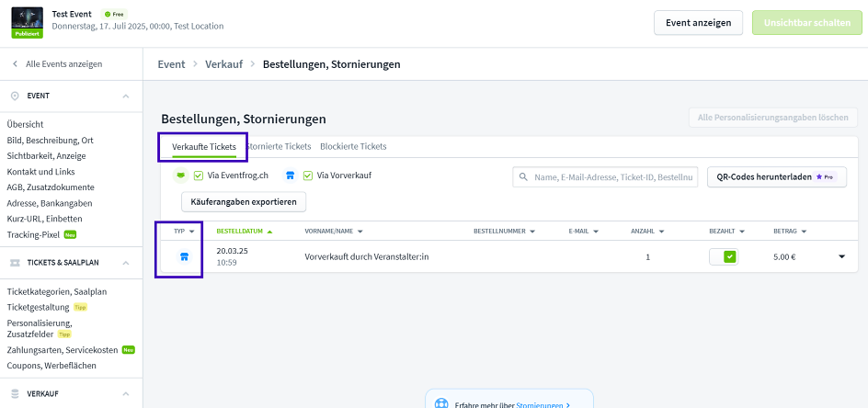Uncheck the Via Vorverkauf checkbox
Viewport: 868px width, 408px height.
click(308, 176)
